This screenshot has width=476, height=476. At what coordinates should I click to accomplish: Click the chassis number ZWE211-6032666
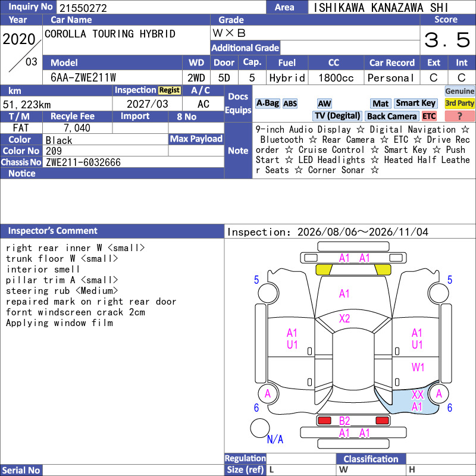[x=83, y=162]
